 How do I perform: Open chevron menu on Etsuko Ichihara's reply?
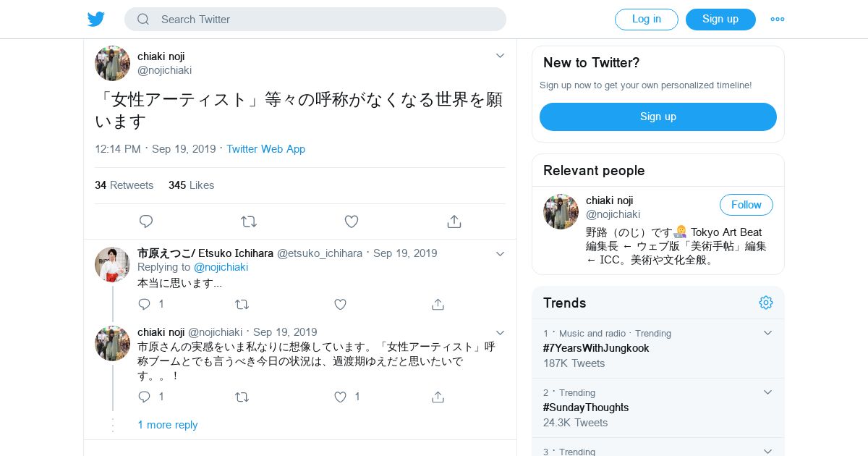tap(500, 253)
